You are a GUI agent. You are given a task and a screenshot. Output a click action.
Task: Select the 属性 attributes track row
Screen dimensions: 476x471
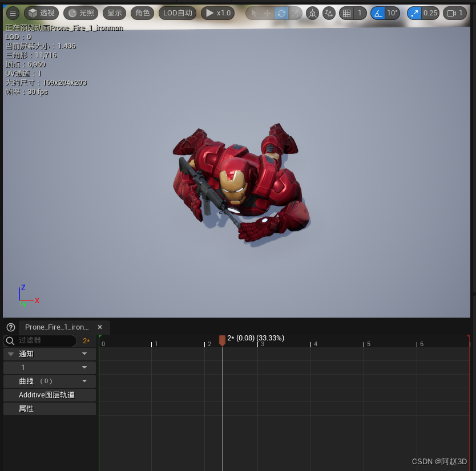pyautogui.click(x=50, y=408)
